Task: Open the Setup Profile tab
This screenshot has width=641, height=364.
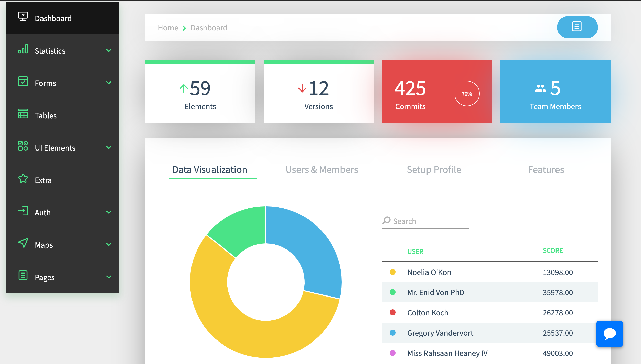Action: [x=434, y=170]
